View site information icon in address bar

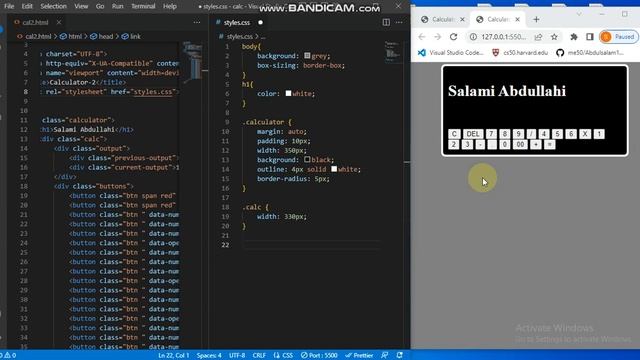pyautogui.click(x=473, y=37)
